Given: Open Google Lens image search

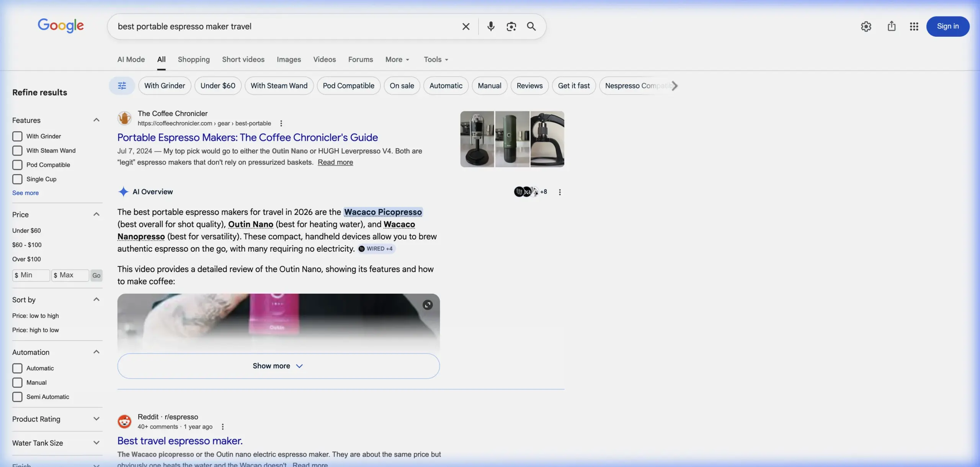Looking at the screenshot, I should (x=511, y=26).
